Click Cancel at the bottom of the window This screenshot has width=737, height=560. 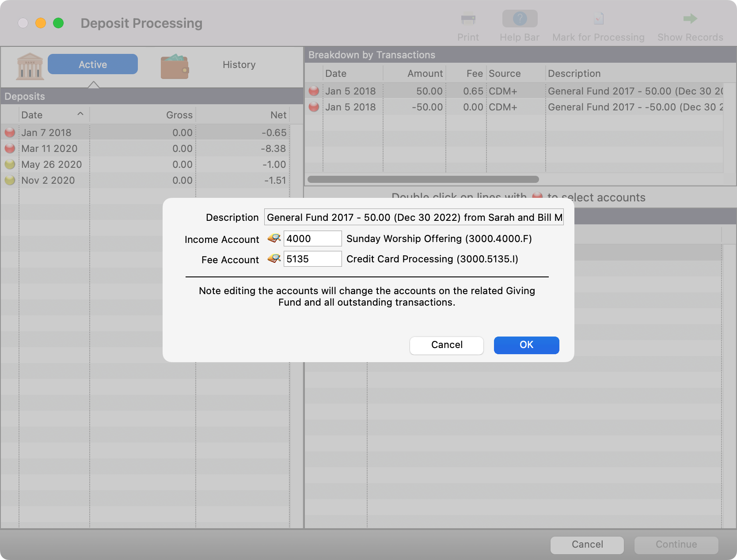587,545
